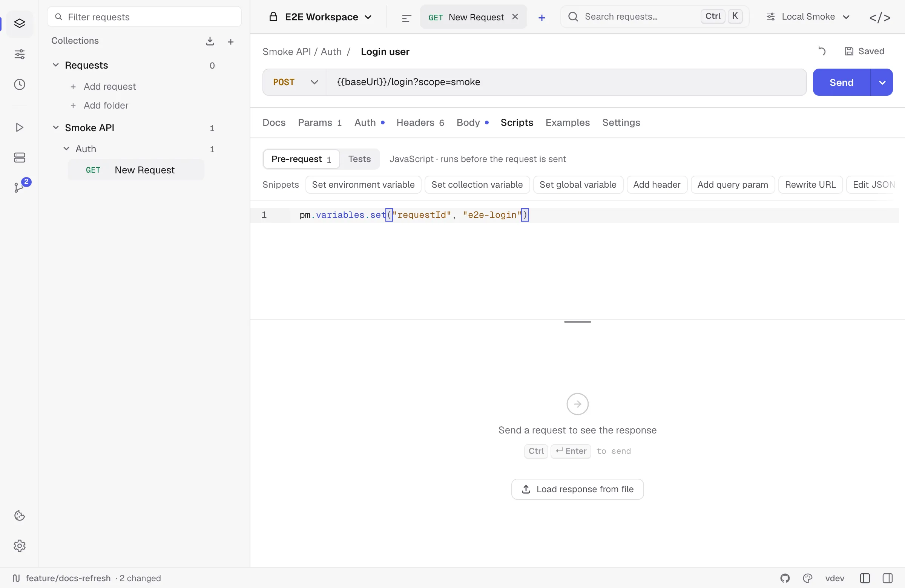905x588 pixels.
Task: Click the Search requests field
Action: point(655,17)
